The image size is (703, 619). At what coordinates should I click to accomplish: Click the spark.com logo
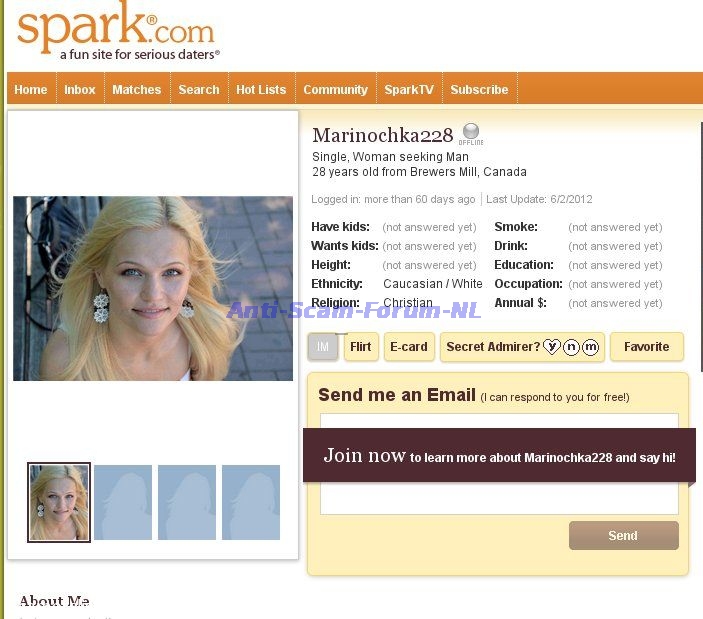118,31
